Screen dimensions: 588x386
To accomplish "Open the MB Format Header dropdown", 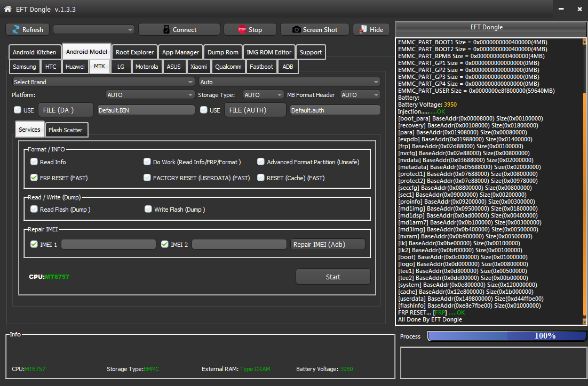I will click(360, 95).
